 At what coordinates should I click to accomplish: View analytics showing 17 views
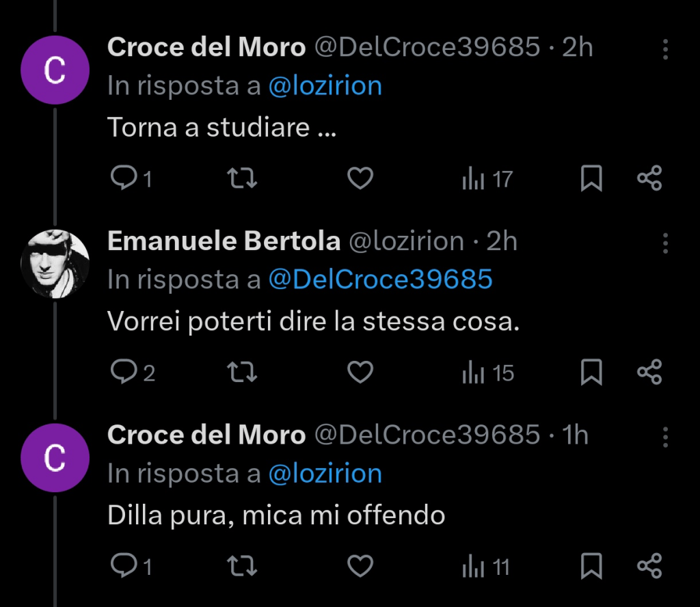pos(487,180)
